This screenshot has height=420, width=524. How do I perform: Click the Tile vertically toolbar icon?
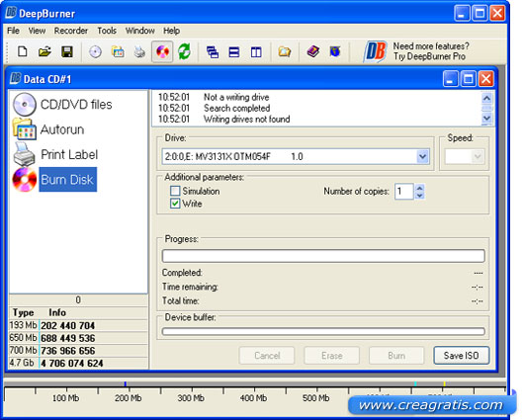click(256, 52)
